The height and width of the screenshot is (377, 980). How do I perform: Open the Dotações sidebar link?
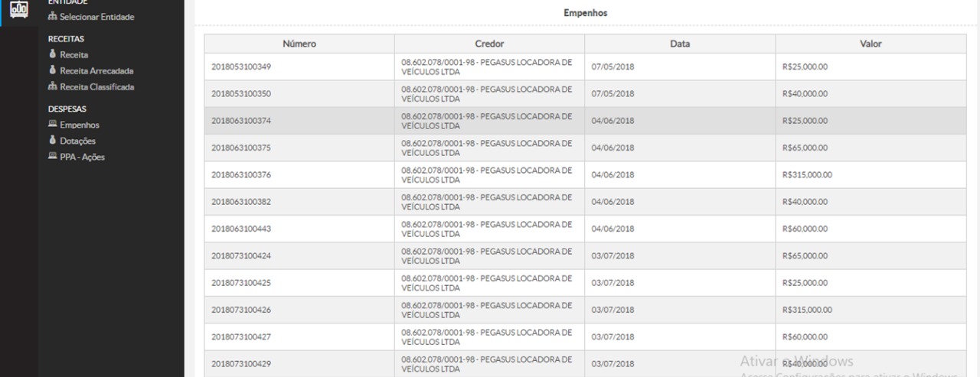click(77, 141)
